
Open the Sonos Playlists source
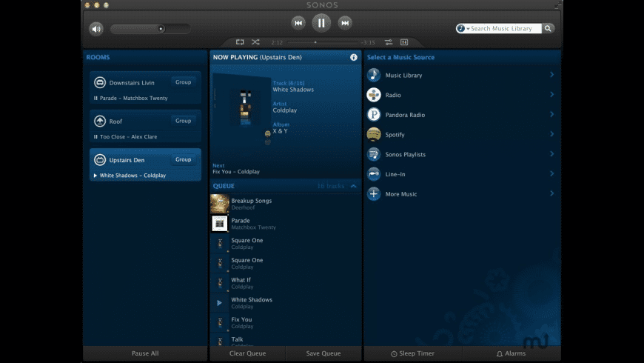(463, 154)
